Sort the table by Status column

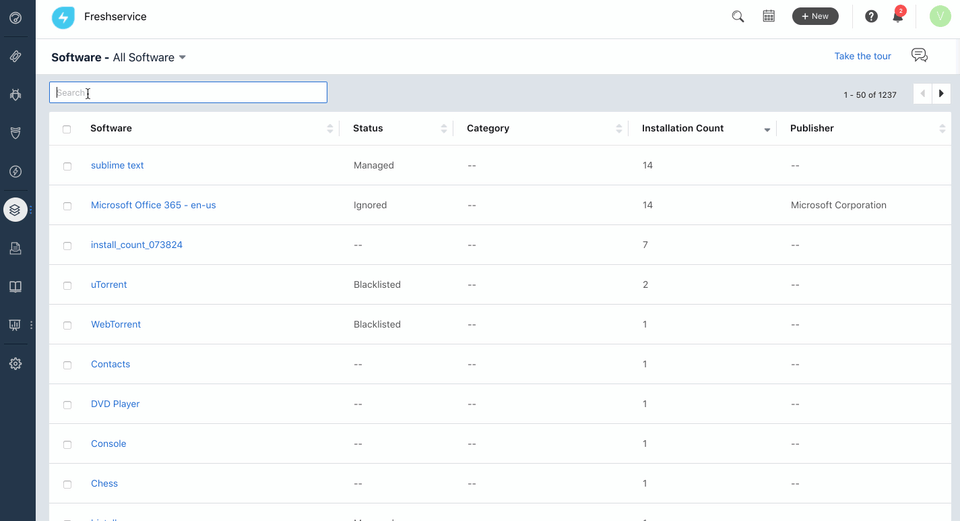point(443,129)
